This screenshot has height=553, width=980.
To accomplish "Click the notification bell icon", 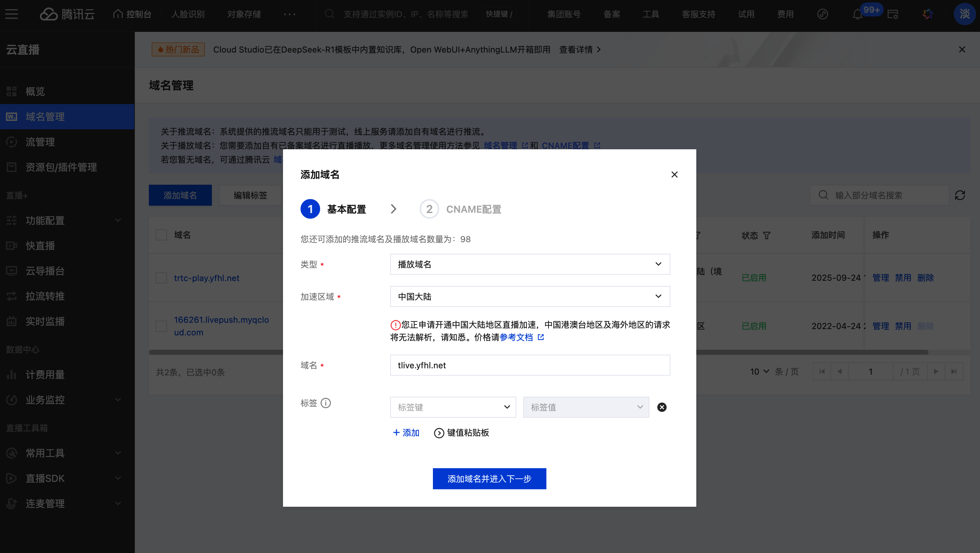I will pyautogui.click(x=857, y=14).
